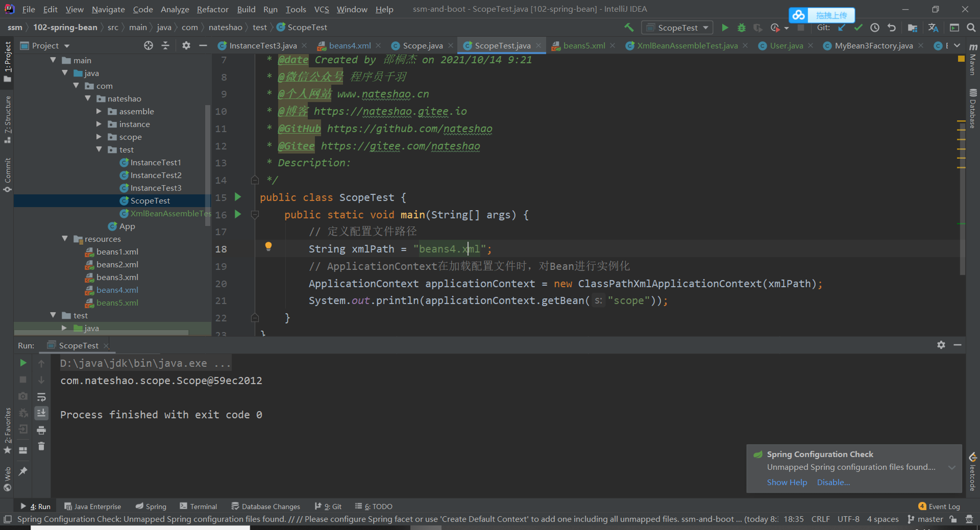Select InstanceTest2 in the Project tree

(x=156, y=175)
